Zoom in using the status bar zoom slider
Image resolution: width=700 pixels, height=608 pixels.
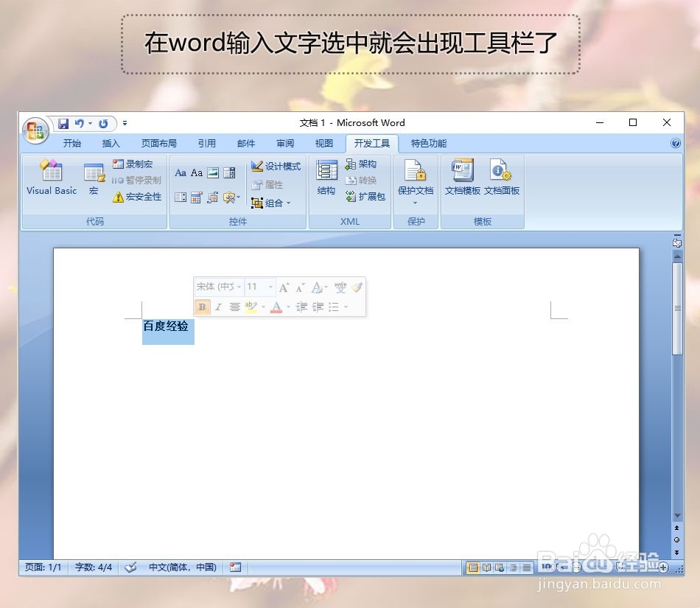point(662,567)
